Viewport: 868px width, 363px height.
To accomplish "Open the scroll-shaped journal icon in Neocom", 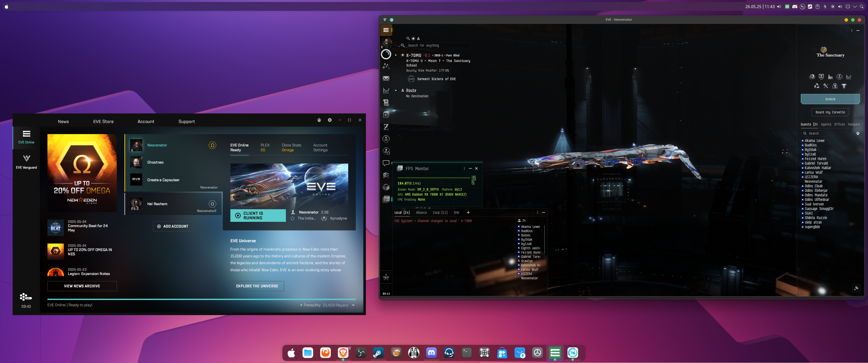I will click(386, 102).
